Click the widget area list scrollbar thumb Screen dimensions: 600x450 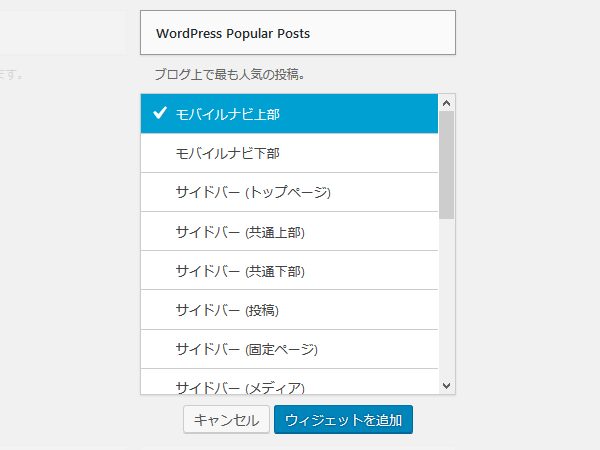pyautogui.click(x=446, y=165)
